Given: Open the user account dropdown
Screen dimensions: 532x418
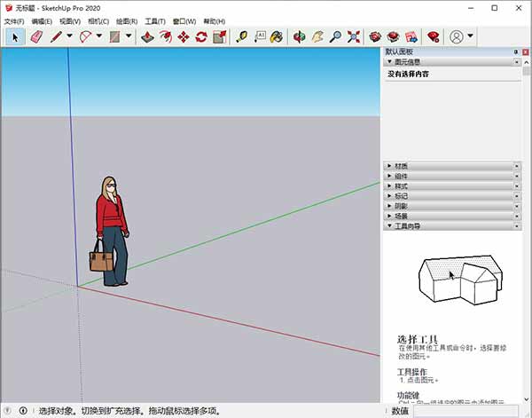Looking at the screenshot, I should coord(470,37).
